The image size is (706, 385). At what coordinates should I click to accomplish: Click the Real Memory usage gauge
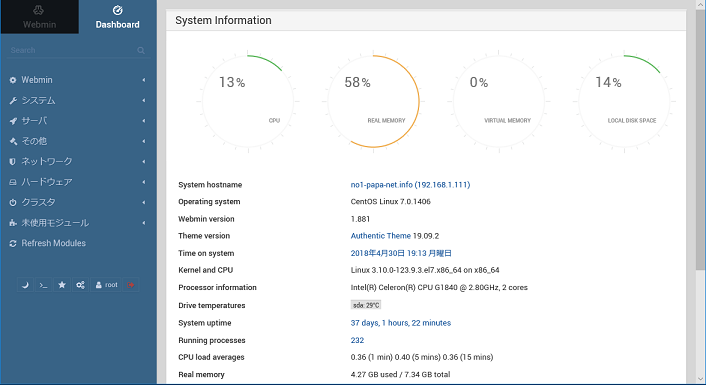pyautogui.click(x=373, y=101)
